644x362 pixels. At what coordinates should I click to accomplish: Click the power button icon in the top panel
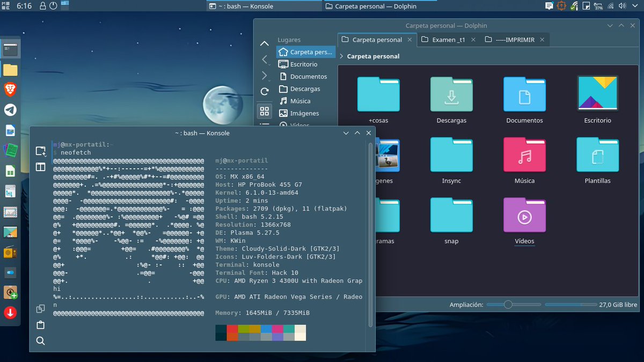click(53, 6)
